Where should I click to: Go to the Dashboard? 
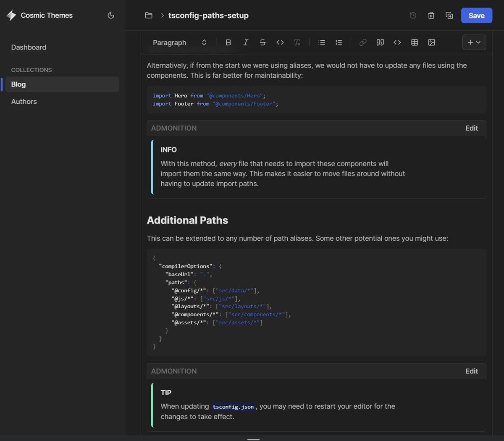pyautogui.click(x=29, y=47)
